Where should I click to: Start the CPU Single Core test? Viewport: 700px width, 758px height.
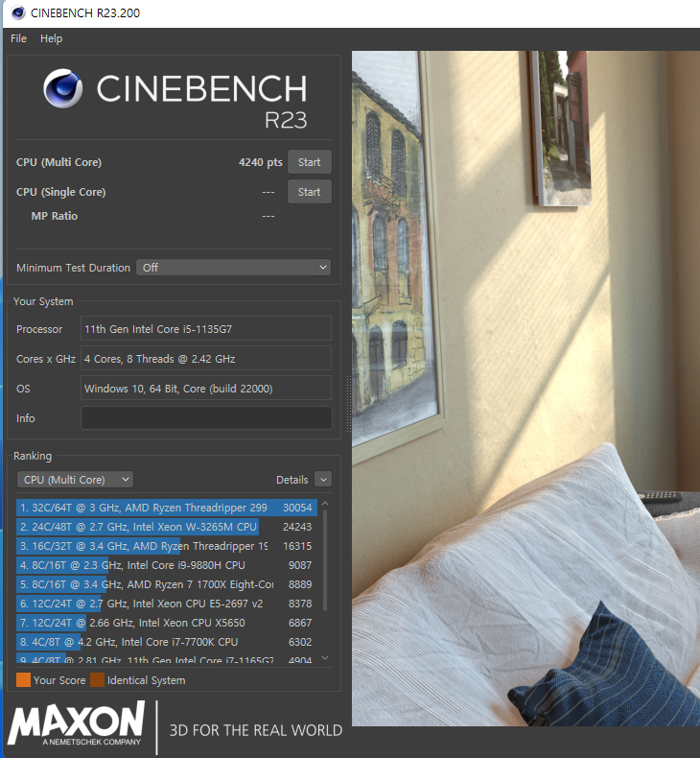pos(309,192)
